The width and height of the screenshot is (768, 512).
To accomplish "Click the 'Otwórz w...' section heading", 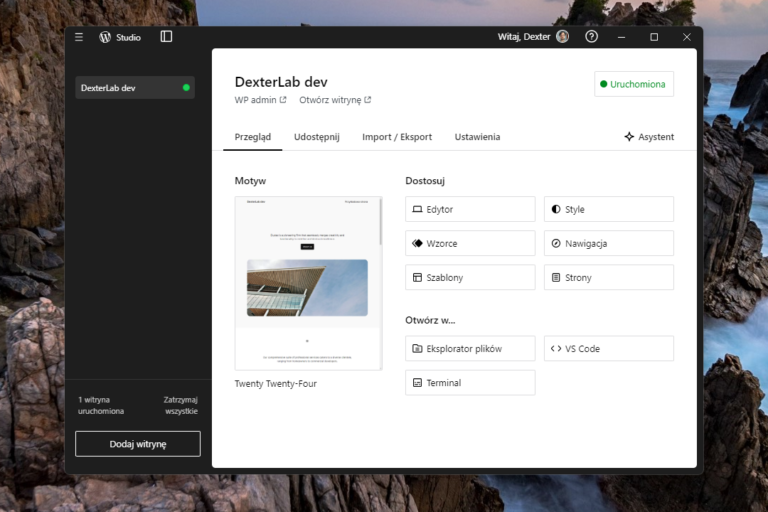I will tap(430, 320).
